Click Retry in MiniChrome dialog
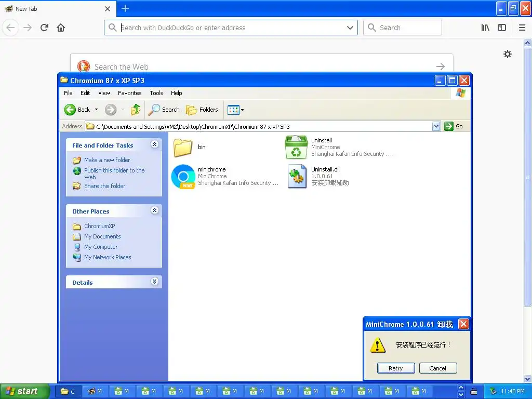Image resolution: width=532 pixels, height=399 pixels. point(395,368)
